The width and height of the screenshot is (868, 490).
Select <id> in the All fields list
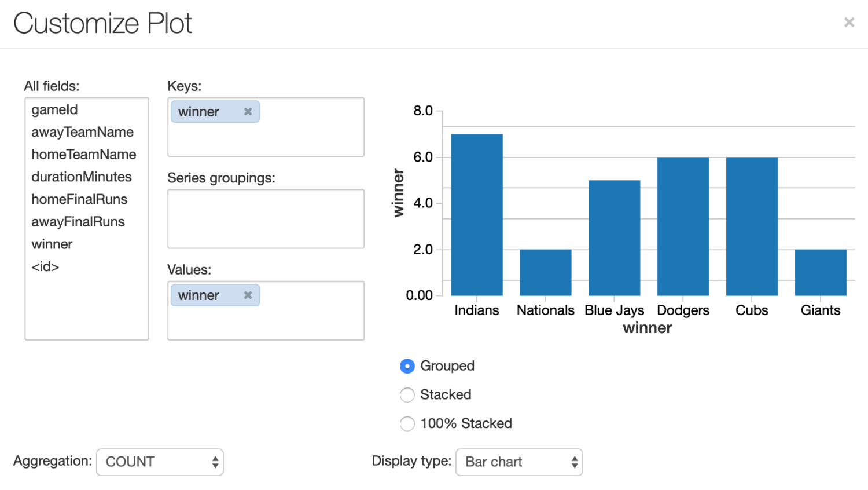pyautogui.click(x=45, y=267)
